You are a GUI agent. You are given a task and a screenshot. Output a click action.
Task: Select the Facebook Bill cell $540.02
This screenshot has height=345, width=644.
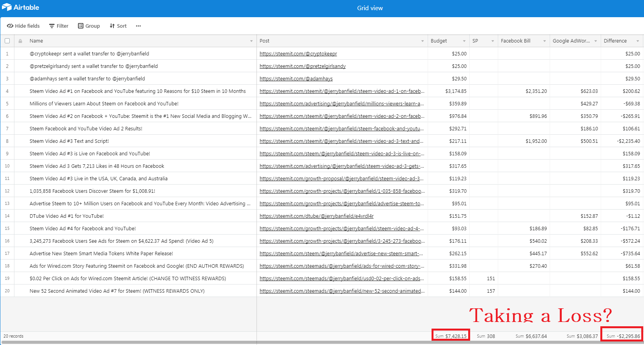tap(524, 241)
